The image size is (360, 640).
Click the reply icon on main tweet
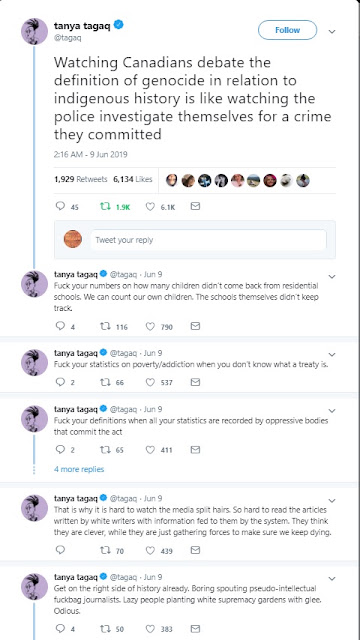click(60, 207)
